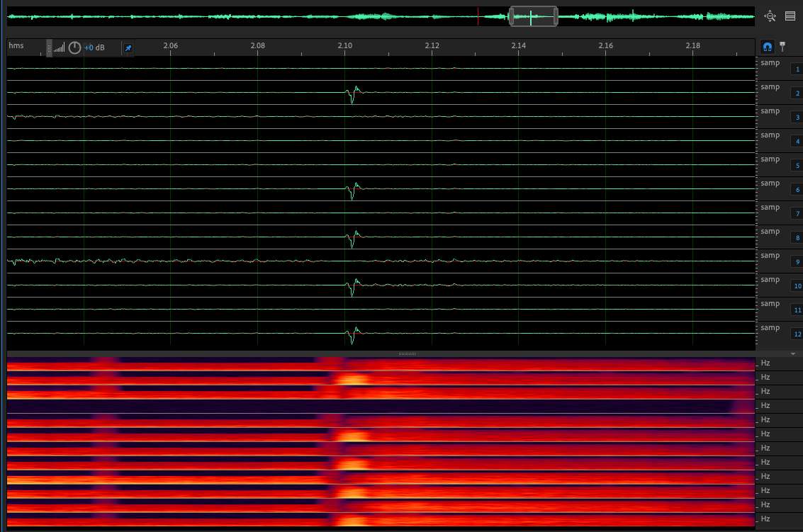The height and width of the screenshot is (532, 803).
Task: Click the highlighted view range in overview navigator
Action: tap(533, 16)
